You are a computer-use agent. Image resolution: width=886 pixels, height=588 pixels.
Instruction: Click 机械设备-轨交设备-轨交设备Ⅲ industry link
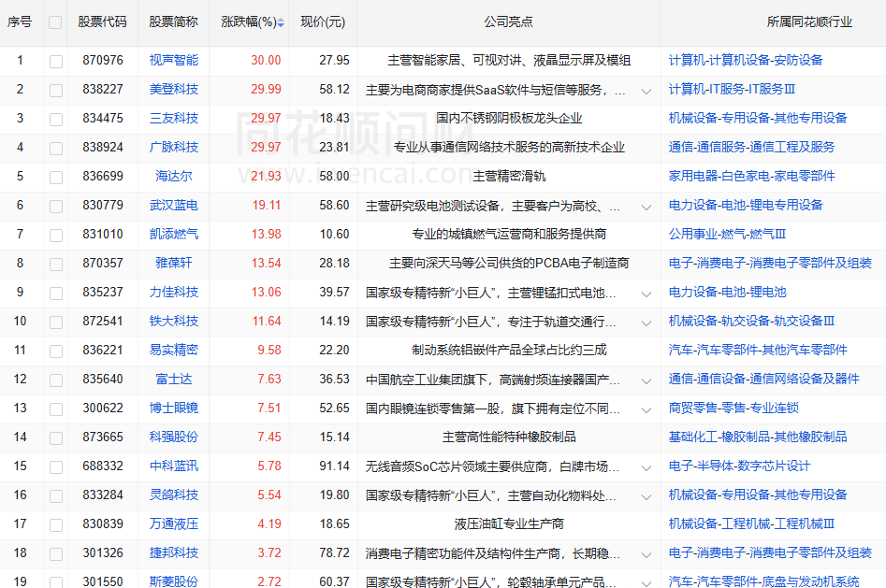(x=751, y=321)
